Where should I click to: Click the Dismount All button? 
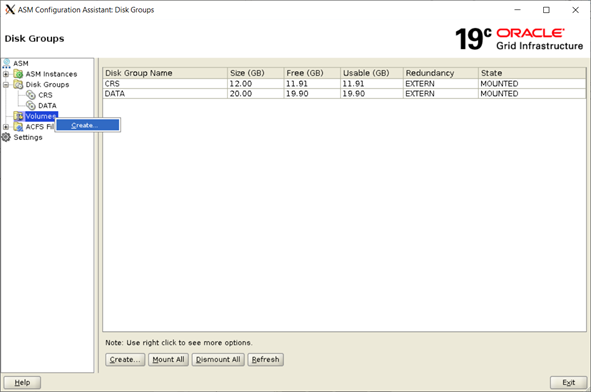point(218,360)
